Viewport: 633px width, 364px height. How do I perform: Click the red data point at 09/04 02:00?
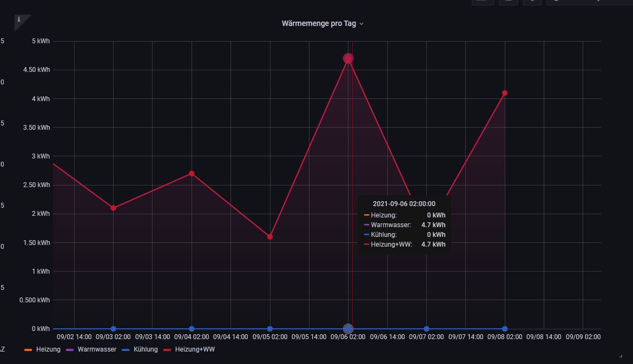tap(192, 174)
